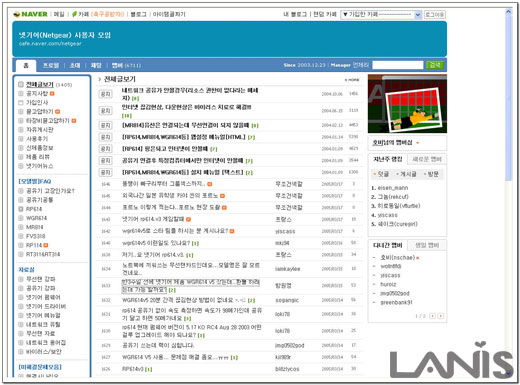Click the previous page arrow in 다녀간 멤버 box
The width and height of the screenshot is (520, 385).
pos(432,316)
